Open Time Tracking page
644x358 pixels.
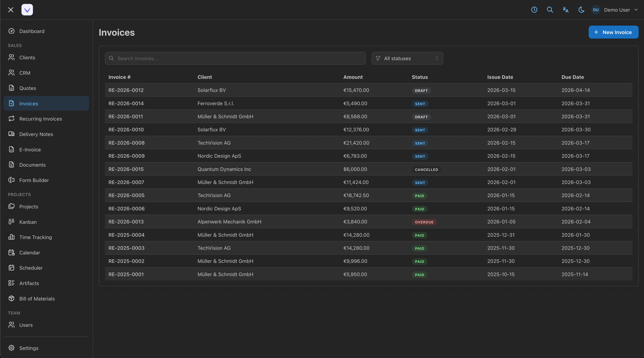coord(46,237)
